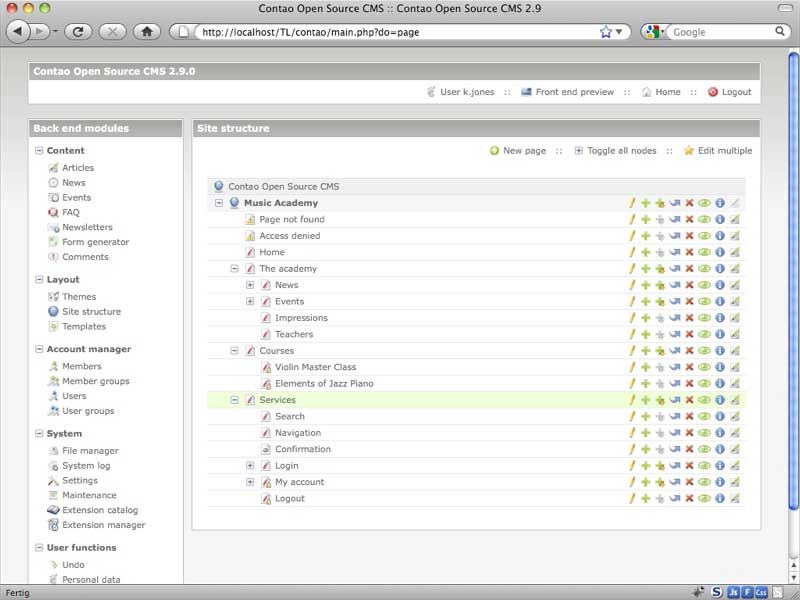Toggle visibility eye of Home page
The height and width of the screenshot is (600, 800).
(x=705, y=252)
